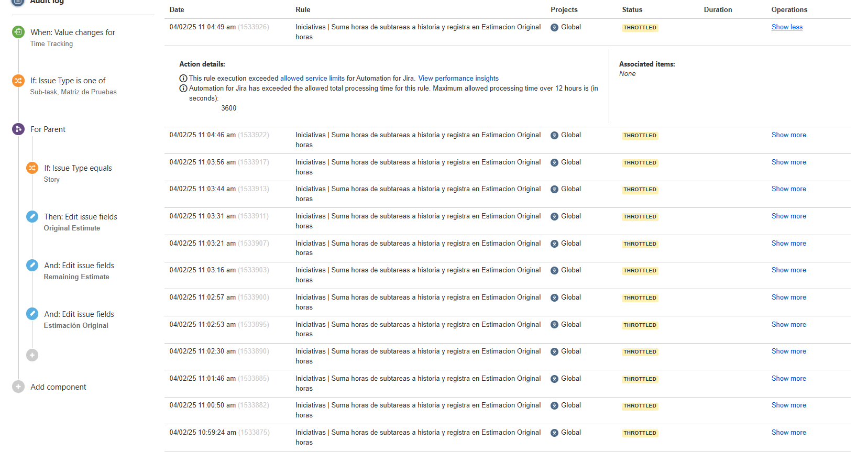868x452 pixels.
Task: Click the info icon beside 'This rule execution exceeded'
Action: pos(183,79)
